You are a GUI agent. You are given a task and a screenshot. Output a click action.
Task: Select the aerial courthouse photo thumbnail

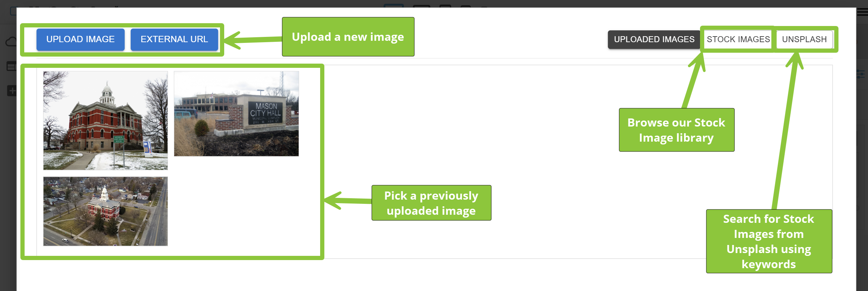coord(105,211)
